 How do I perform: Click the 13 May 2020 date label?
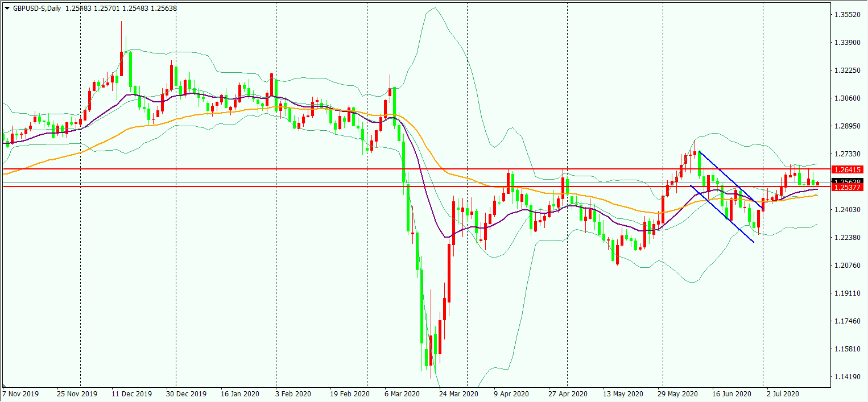623,394
